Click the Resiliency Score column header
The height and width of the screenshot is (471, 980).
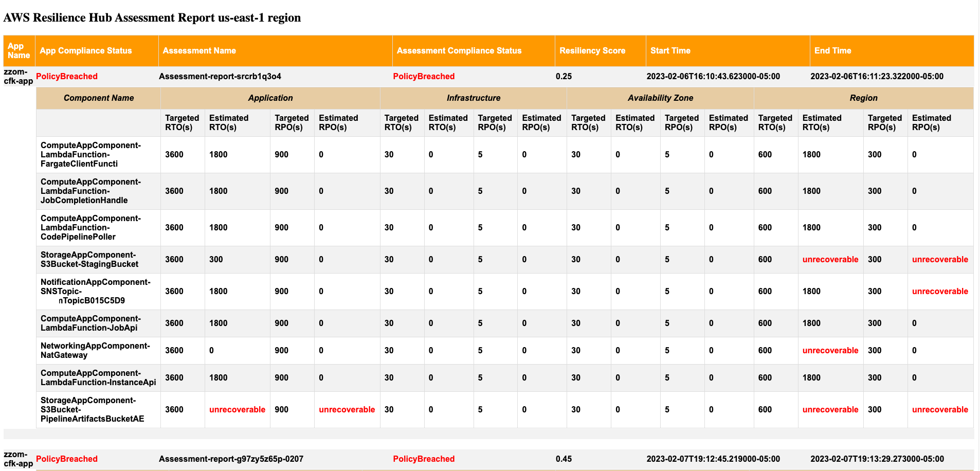click(600, 51)
